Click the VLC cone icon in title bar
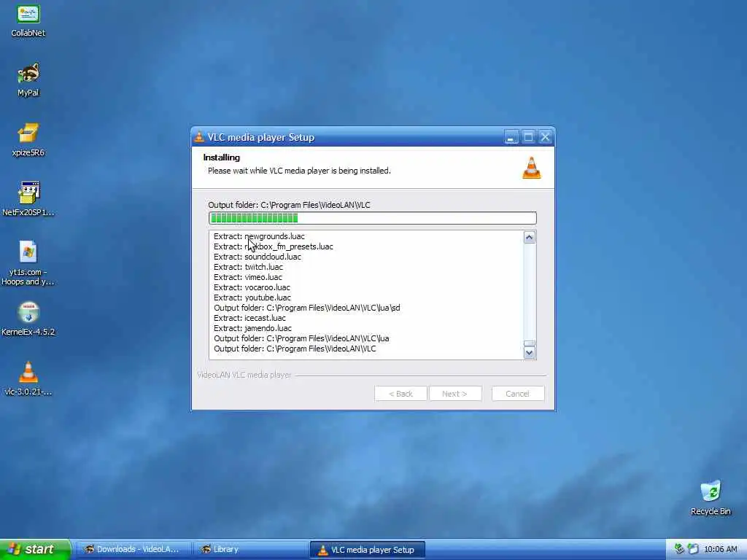747x560 pixels. tap(199, 137)
